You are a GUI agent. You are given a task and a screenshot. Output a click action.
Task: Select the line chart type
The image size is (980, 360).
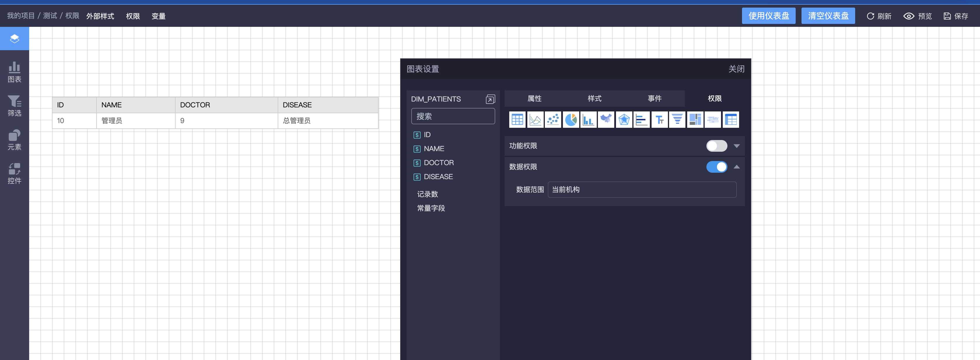pos(535,120)
